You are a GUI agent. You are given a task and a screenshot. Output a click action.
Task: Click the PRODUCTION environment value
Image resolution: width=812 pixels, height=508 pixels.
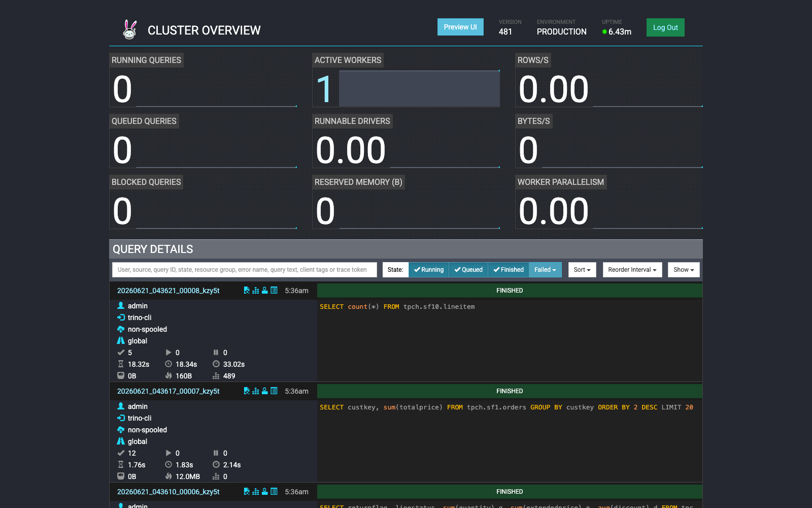[x=562, y=31]
